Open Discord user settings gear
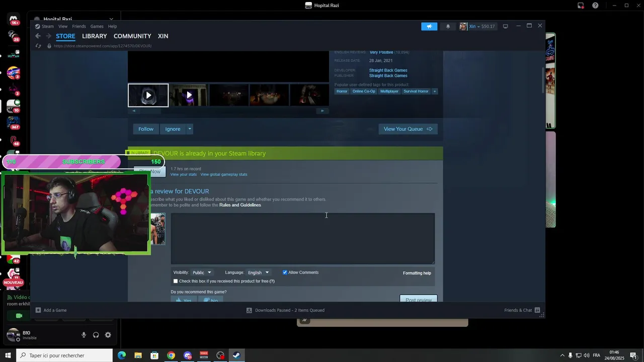The height and width of the screenshot is (362, 644). [108, 335]
